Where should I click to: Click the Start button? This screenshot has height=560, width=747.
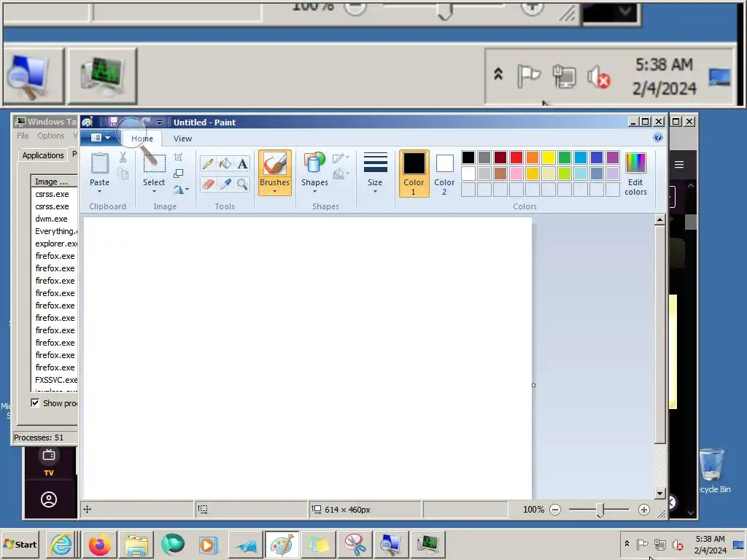point(20,544)
